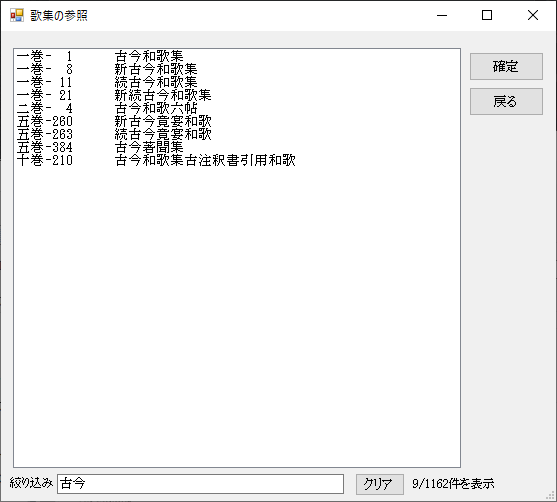Viewport: 557px width, 502px height.
Task: Select the 新続古今和歌集 list entry
Action: pos(237,95)
